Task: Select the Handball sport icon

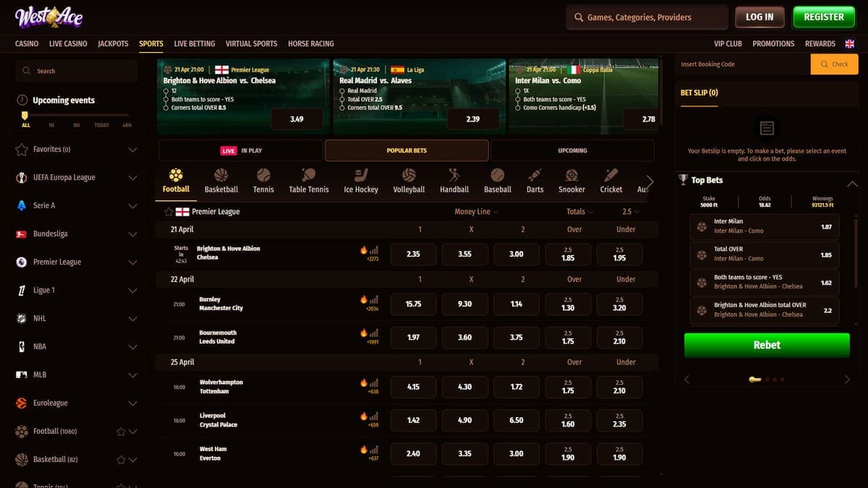Action: click(x=454, y=175)
